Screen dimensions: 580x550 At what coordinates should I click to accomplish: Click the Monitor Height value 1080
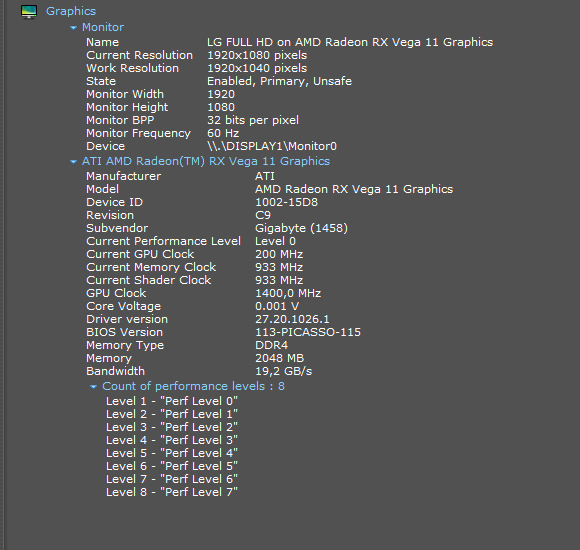tap(221, 107)
